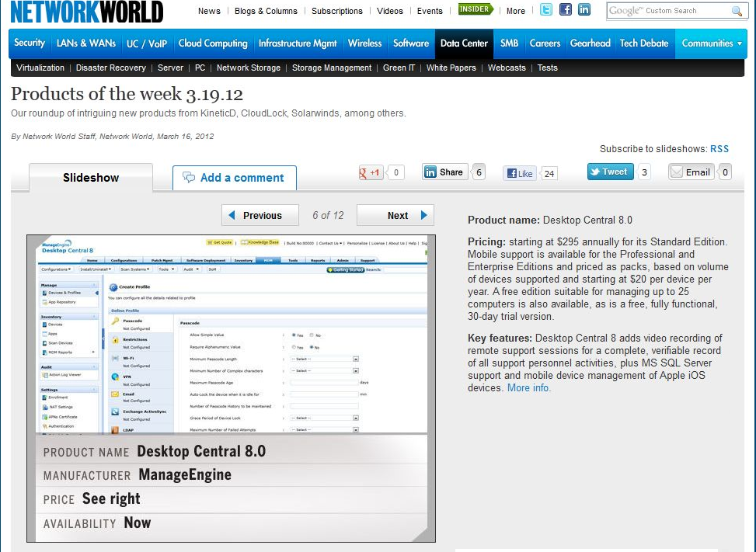Click the Google +1 count 0

tap(395, 172)
